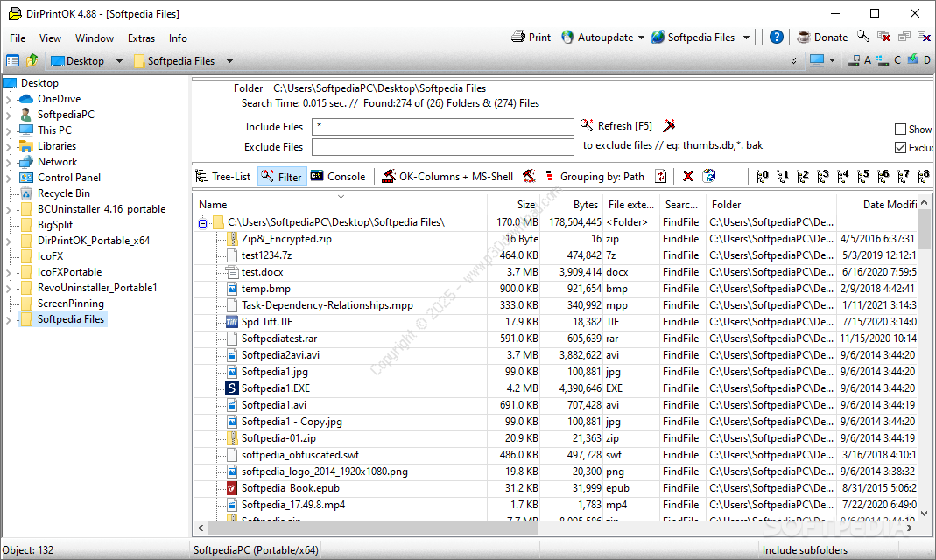The height and width of the screenshot is (560, 936).
Task: Enable the Show checkbox
Action: point(900,129)
